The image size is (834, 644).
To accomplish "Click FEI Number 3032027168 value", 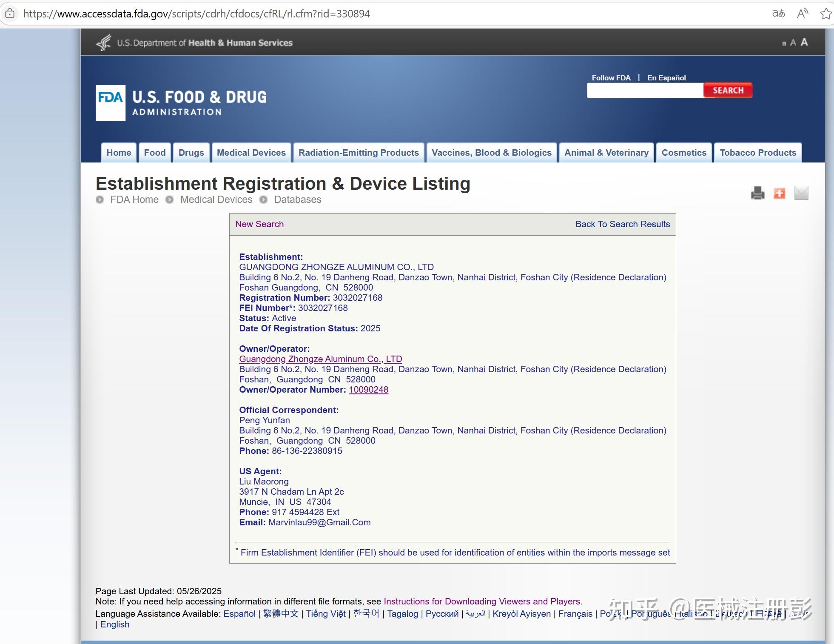I will pos(323,308).
